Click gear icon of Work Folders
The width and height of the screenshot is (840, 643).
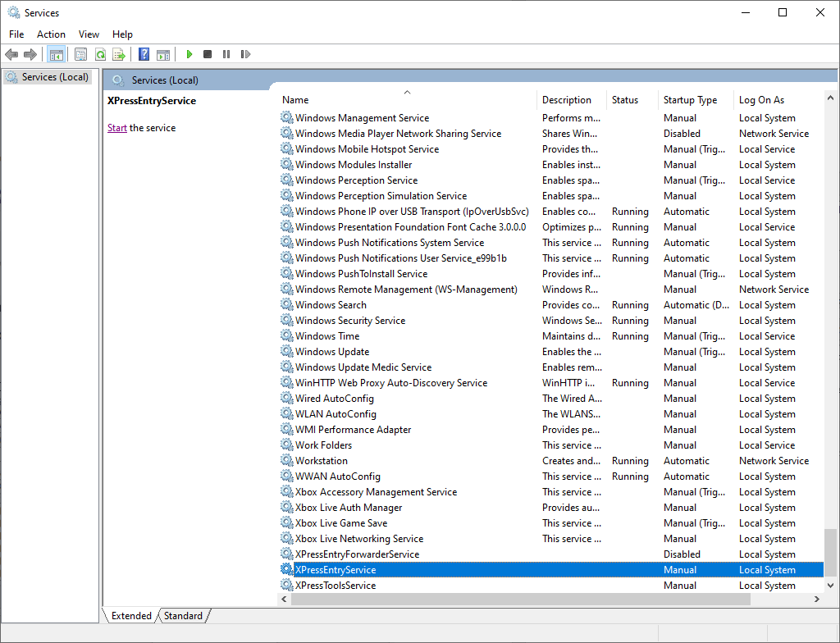(x=287, y=445)
